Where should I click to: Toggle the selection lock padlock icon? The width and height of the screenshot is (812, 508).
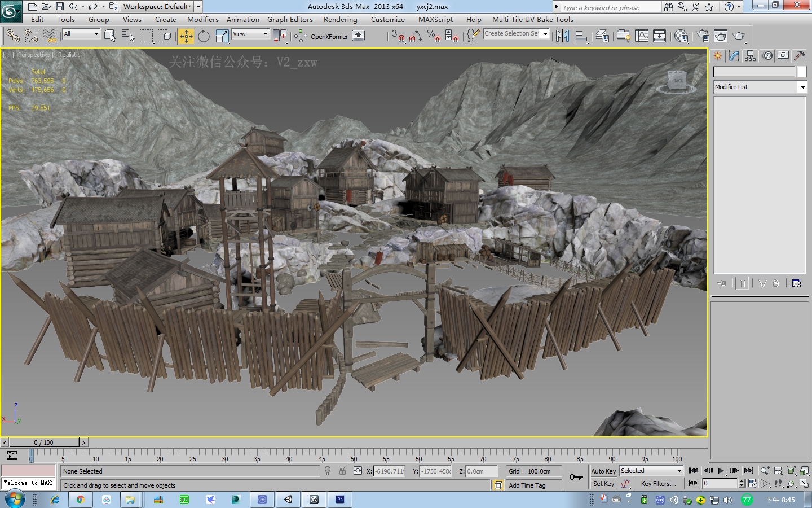tap(342, 471)
